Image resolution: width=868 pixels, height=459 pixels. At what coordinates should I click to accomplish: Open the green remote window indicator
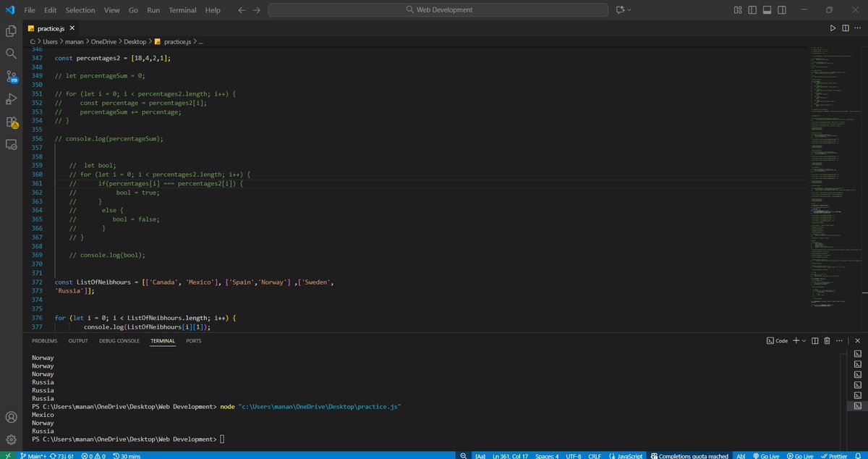click(7, 455)
